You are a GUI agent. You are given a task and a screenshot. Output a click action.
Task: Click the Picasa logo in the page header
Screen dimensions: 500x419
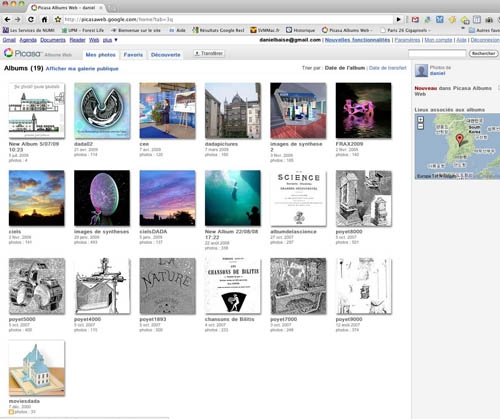tap(22, 53)
